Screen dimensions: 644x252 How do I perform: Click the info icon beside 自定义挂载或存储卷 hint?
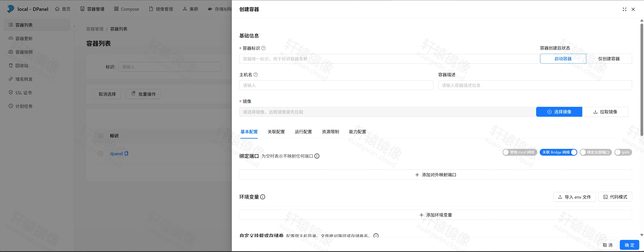pos(376,236)
